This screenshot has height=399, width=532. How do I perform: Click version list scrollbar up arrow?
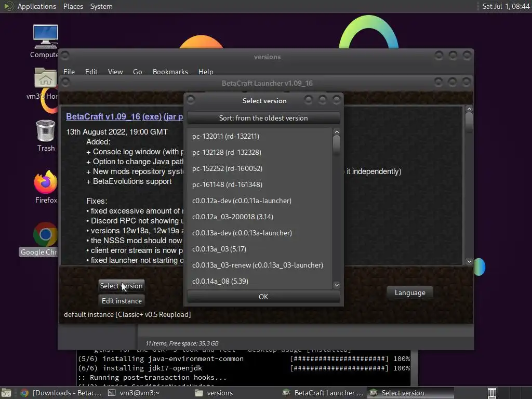click(337, 132)
